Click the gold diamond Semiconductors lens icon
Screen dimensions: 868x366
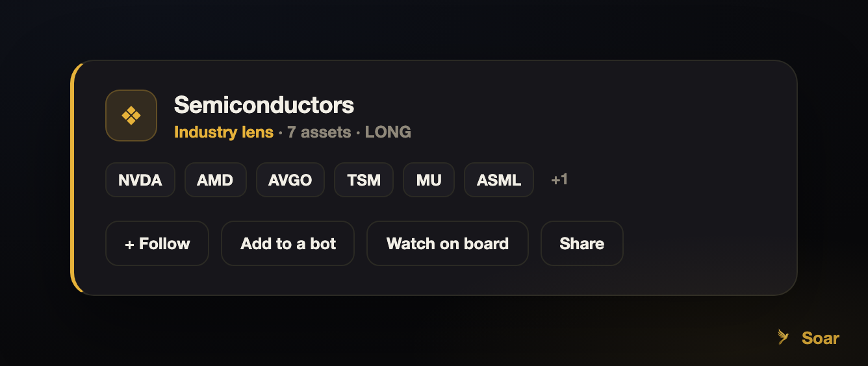pyautogui.click(x=131, y=116)
